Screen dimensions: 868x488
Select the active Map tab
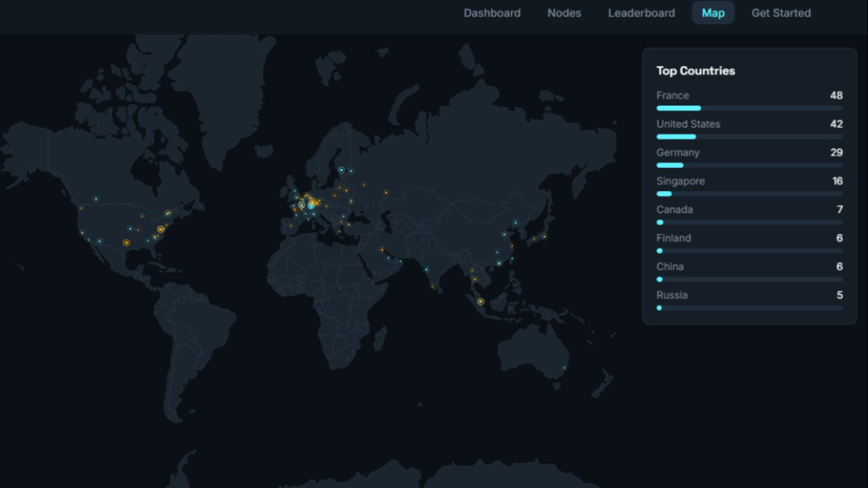(713, 13)
